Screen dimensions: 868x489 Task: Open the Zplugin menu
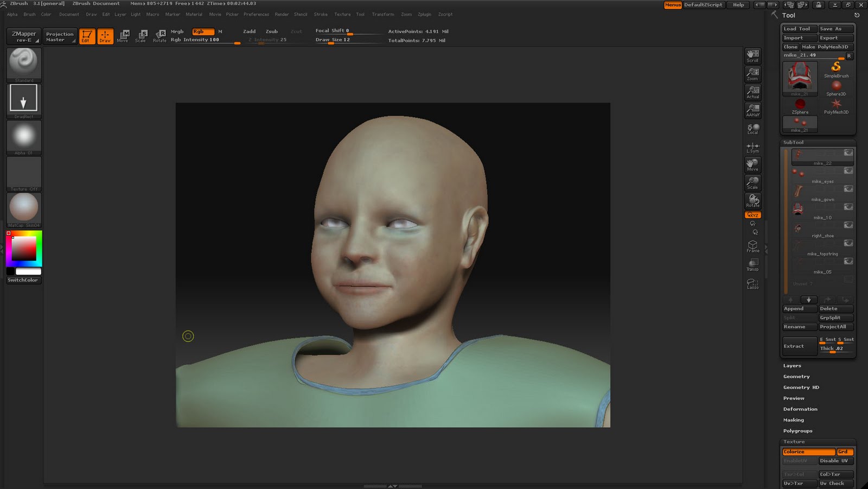[x=424, y=15]
